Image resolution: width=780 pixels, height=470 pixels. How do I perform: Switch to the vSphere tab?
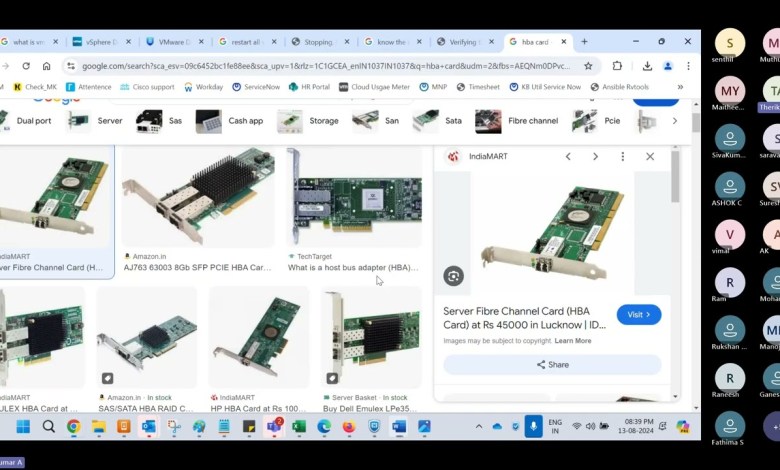point(101,42)
